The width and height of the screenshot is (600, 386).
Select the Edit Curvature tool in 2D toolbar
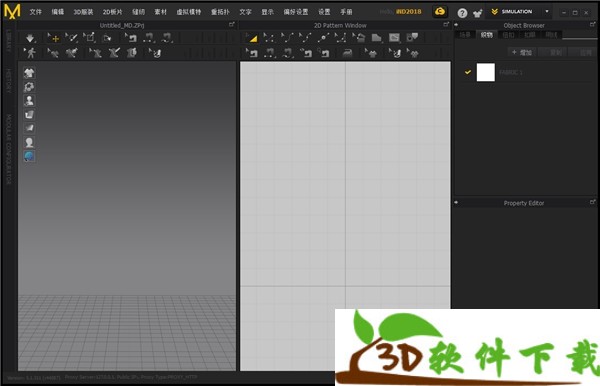pyautogui.click(x=287, y=38)
